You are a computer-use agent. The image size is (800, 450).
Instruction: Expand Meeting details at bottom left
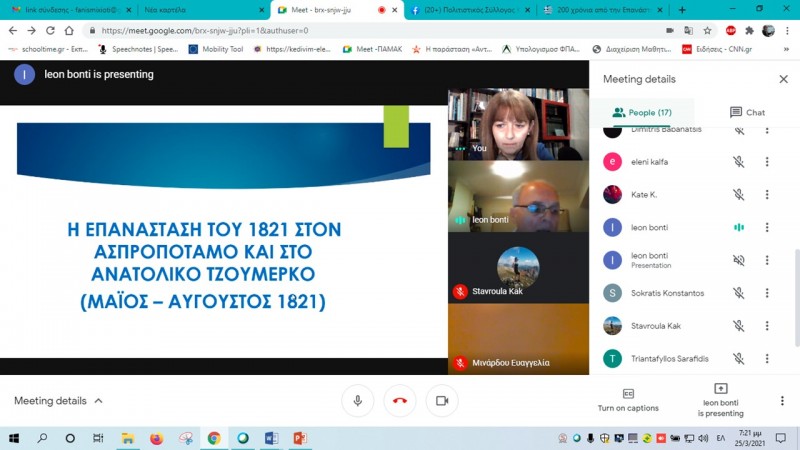[x=58, y=401]
